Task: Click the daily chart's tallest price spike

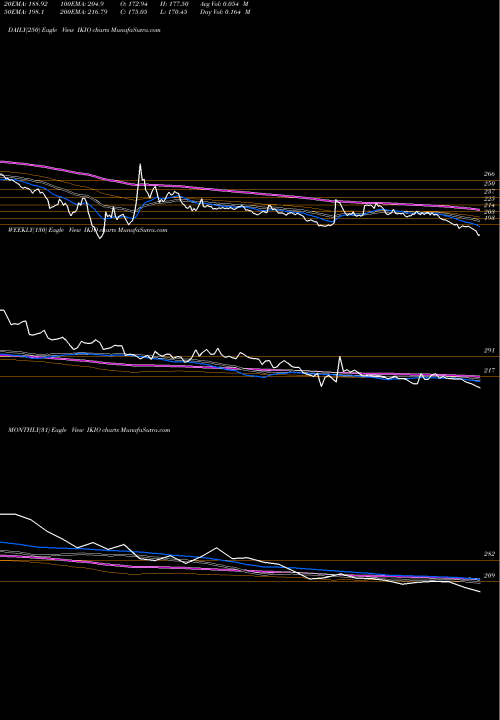Action: point(140,164)
